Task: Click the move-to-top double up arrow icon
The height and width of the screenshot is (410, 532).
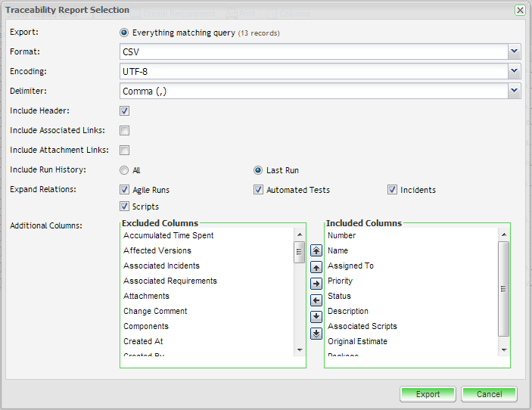Action: pos(316,250)
